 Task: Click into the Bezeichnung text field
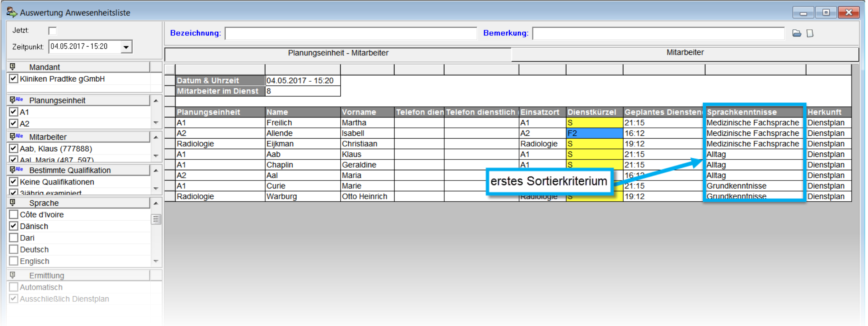[x=350, y=33]
